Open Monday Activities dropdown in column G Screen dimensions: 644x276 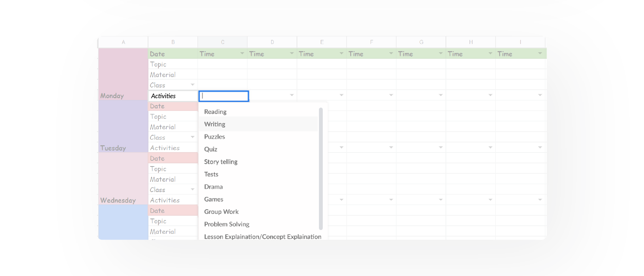coord(441,95)
